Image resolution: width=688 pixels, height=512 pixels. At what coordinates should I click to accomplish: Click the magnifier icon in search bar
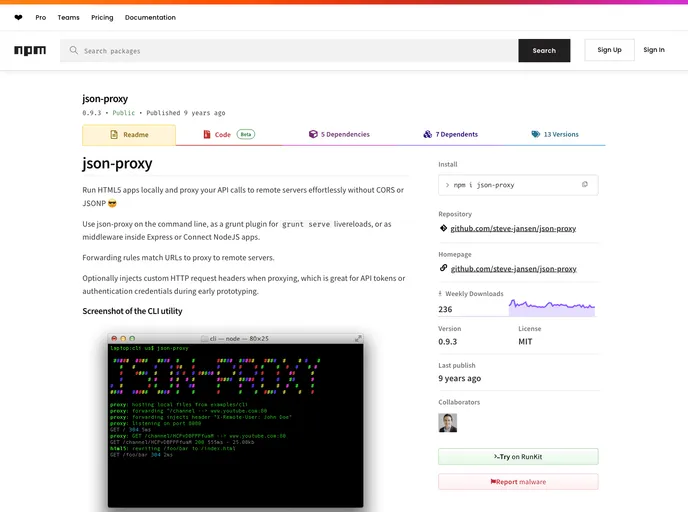[74, 50]
